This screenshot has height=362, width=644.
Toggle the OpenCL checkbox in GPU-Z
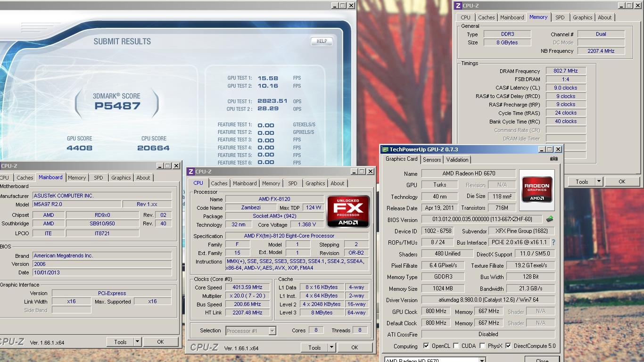(x=426, y=346)
